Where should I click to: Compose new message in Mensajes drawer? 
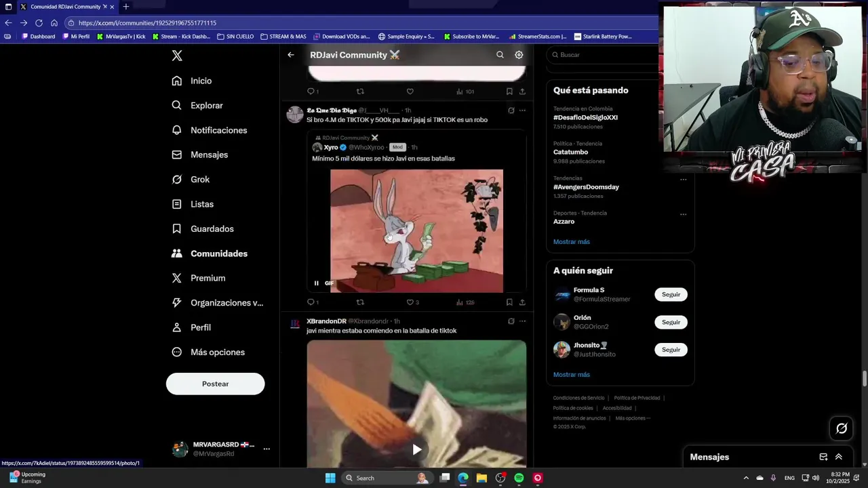pyautogui.click(x=823, y=457)
